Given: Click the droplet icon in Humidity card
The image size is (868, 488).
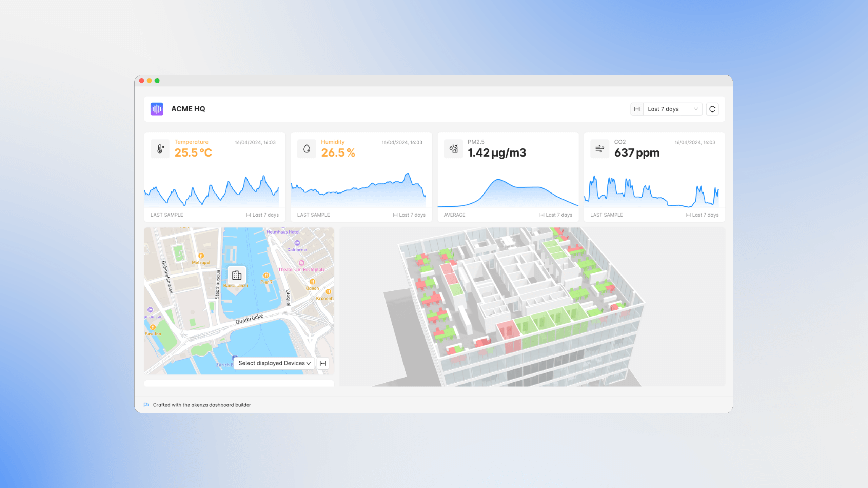Looking at the screenshot, I should [x=307, y=149].
